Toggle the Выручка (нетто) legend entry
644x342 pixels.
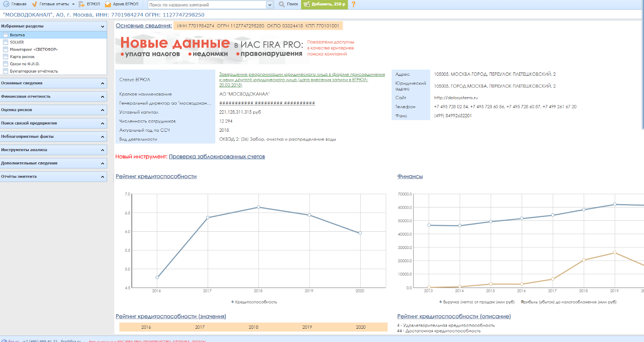[477, 302]
